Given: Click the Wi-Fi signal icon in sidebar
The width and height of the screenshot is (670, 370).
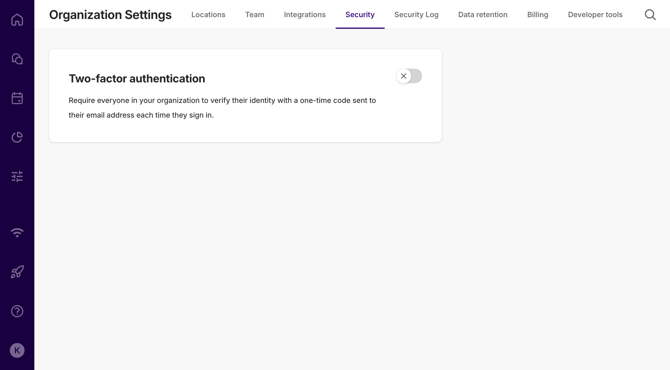Looking at the screenshot, I should (x=17, y=233).
